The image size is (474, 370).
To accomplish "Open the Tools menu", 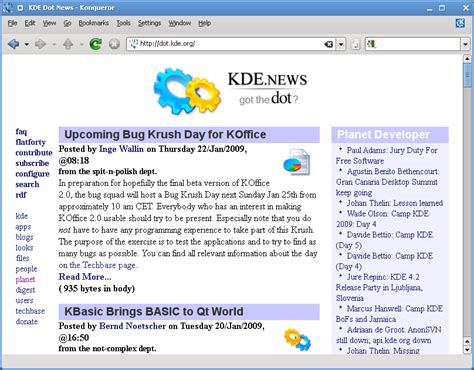I will point(123,23).
